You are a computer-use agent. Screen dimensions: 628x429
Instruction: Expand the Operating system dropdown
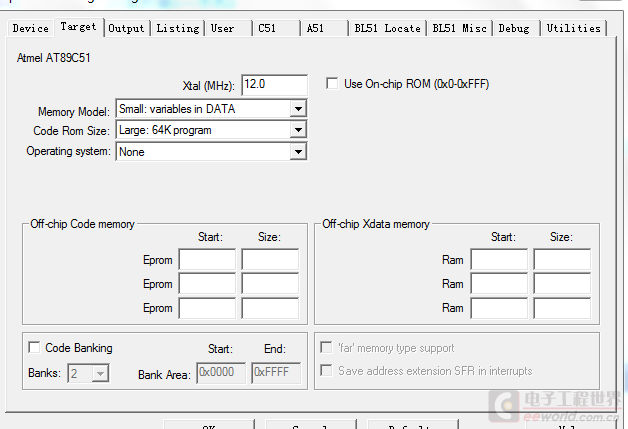click(x=298, y=152)
